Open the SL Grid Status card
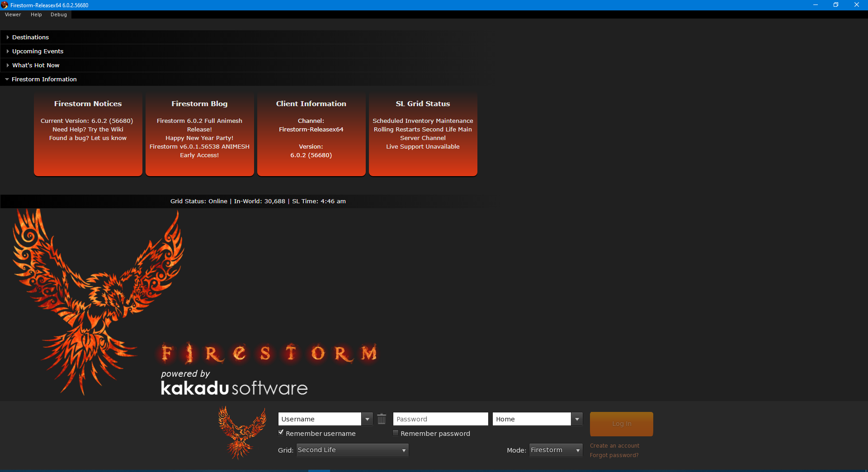Viewport: 868px width, 472px height. (x=423, y=134)
